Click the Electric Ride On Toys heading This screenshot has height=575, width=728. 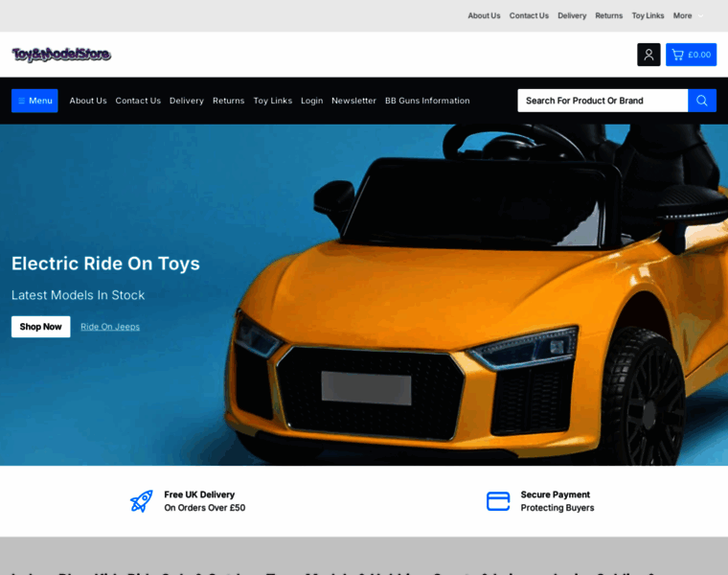click(105, 264)
